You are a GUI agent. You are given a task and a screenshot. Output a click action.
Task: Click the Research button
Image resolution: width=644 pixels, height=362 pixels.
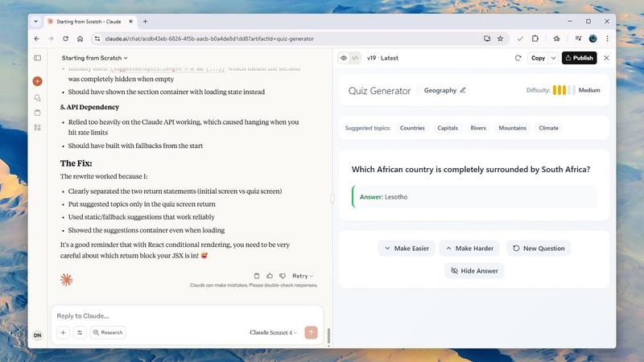click(108, 332)
